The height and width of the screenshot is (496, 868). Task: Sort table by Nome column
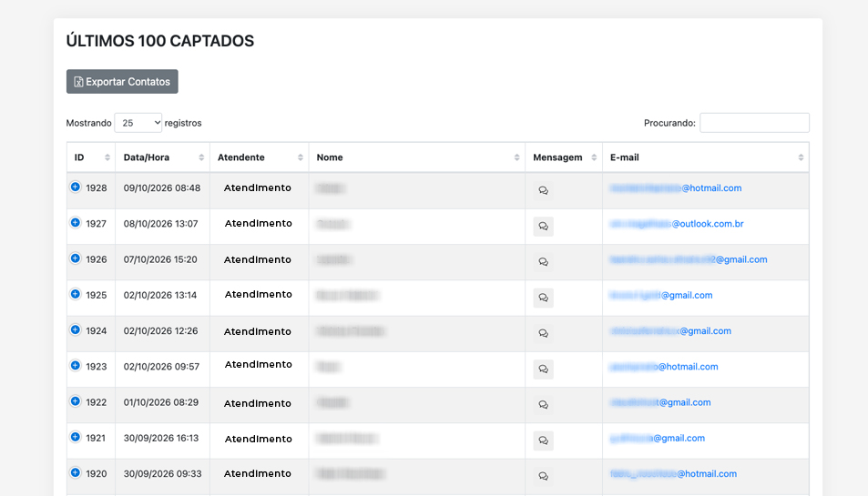point(417,157)
